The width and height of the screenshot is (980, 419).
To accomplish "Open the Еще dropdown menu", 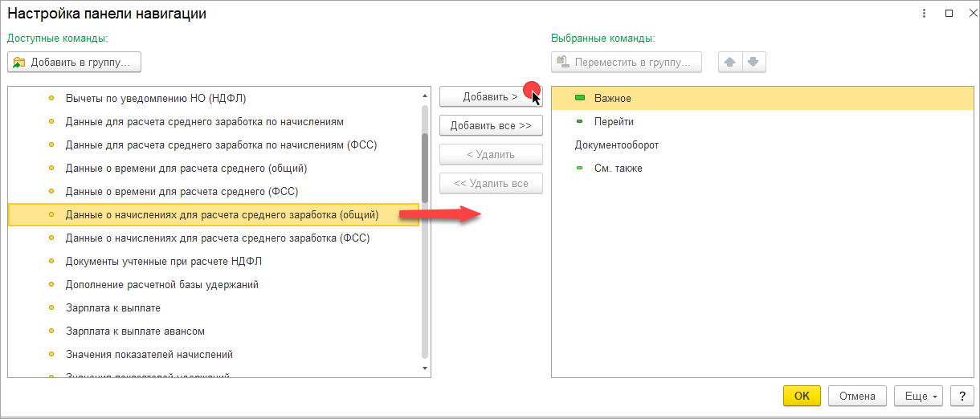I will coord(919,396).
